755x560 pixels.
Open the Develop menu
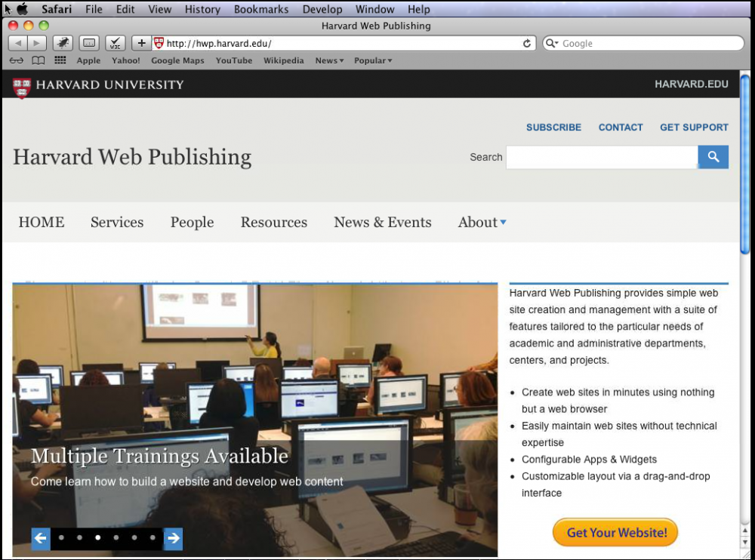point(322,9)
